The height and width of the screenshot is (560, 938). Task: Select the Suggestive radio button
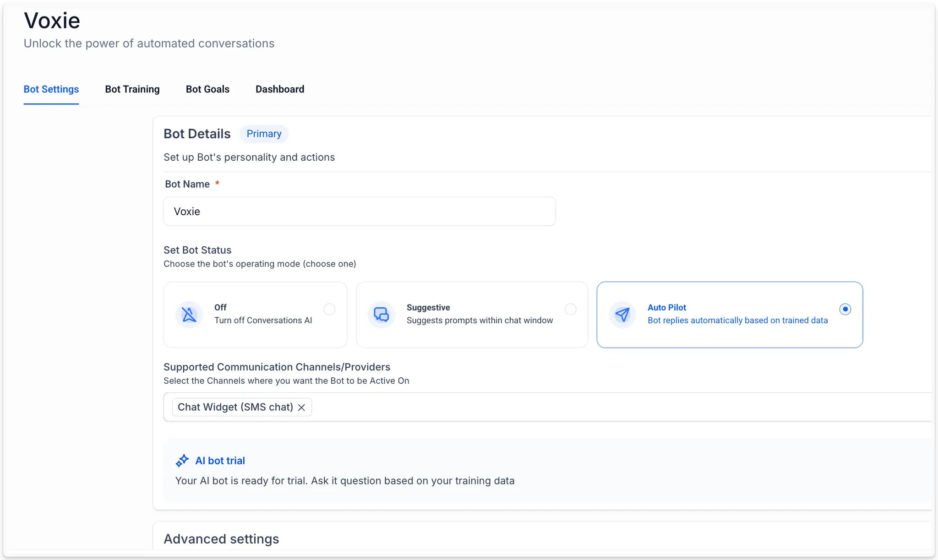[570, 310]
